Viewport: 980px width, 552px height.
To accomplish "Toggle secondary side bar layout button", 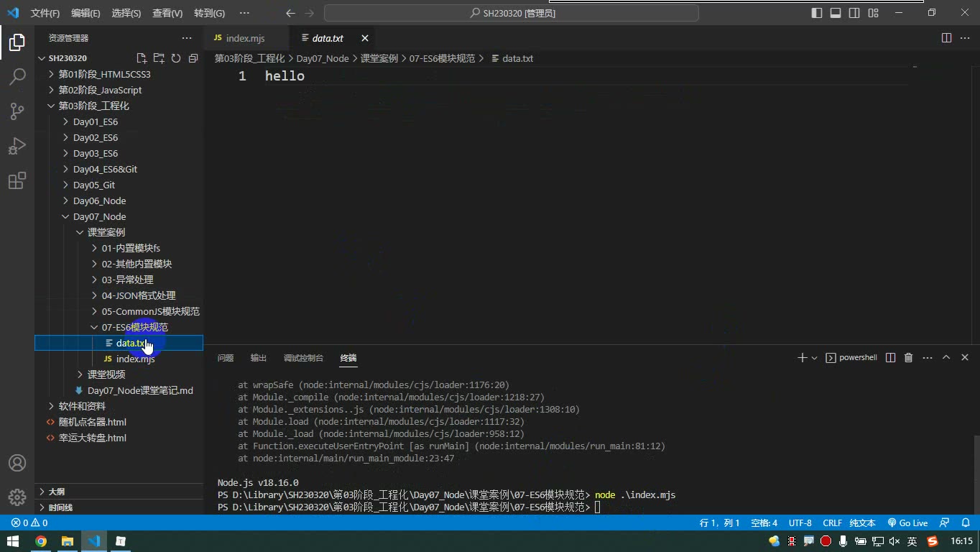I will click(x=854, y=13).
